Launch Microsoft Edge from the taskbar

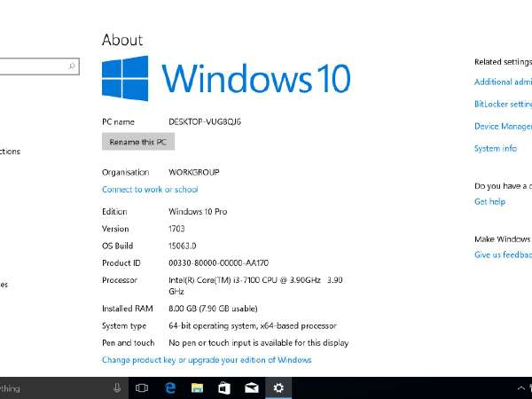click(x=170, y=387)
